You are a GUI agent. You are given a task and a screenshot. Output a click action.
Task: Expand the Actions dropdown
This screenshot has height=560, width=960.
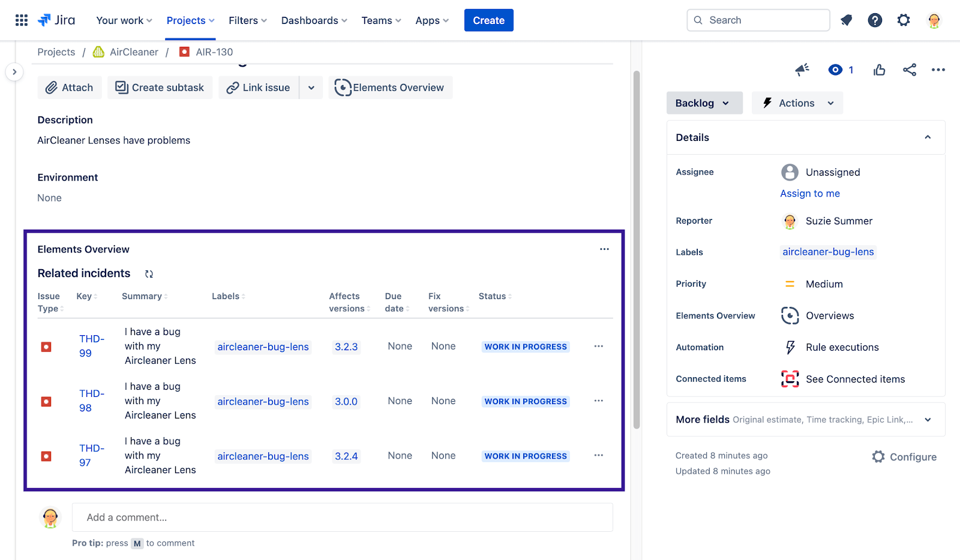point(797,103)
